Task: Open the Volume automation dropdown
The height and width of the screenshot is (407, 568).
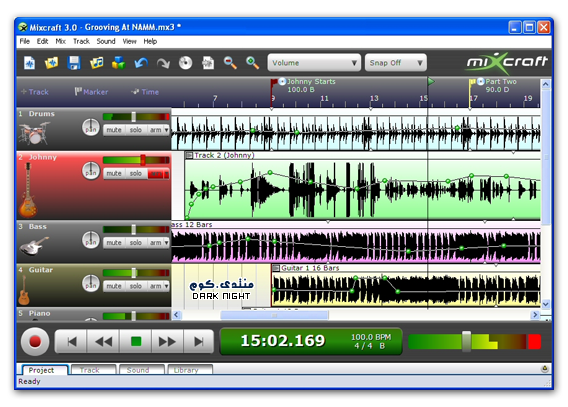Action: pos(314,63)
